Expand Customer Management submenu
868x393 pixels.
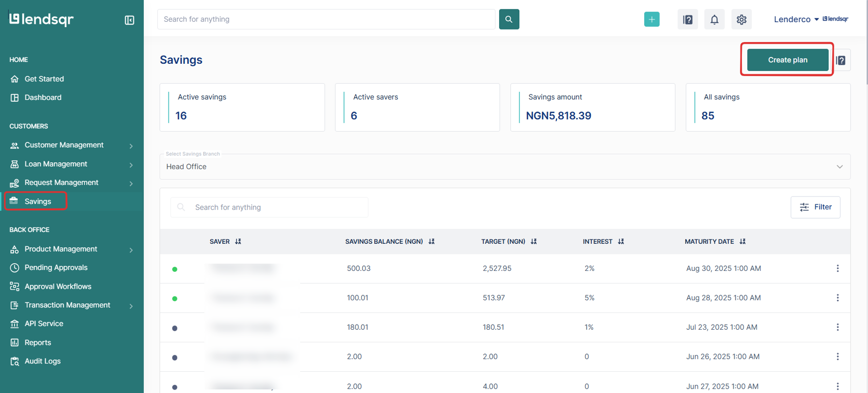131,145
